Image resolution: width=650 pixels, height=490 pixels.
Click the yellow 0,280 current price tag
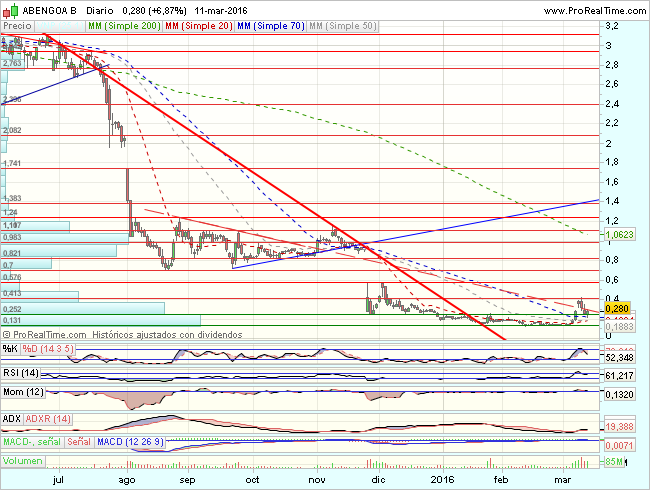pyautogui.click(x=617, y=308)
